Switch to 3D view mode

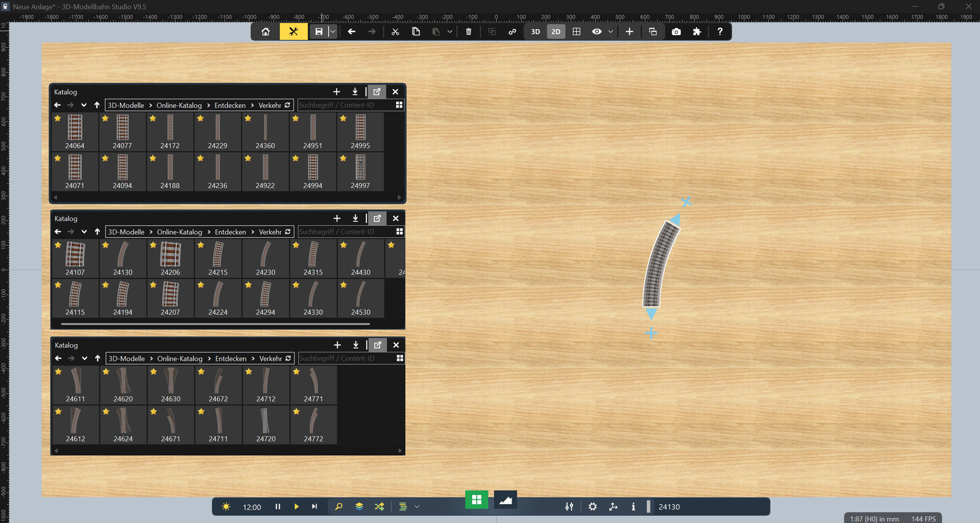(535, 32)
